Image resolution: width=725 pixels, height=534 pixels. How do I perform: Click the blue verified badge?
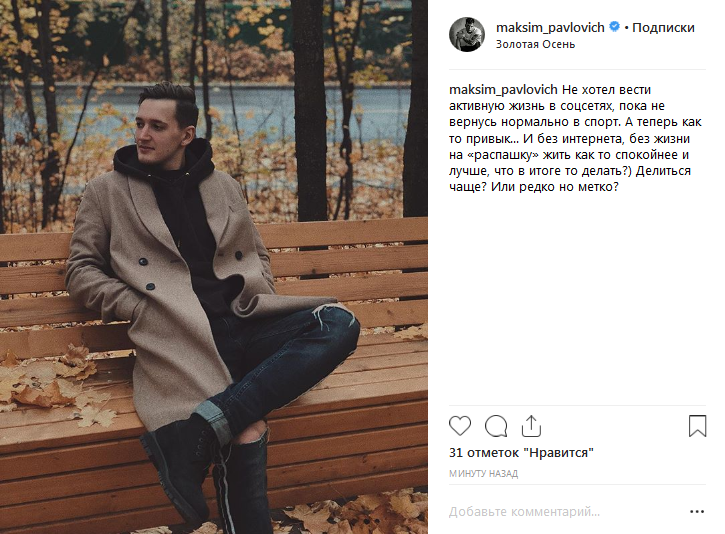pos(614,27)
